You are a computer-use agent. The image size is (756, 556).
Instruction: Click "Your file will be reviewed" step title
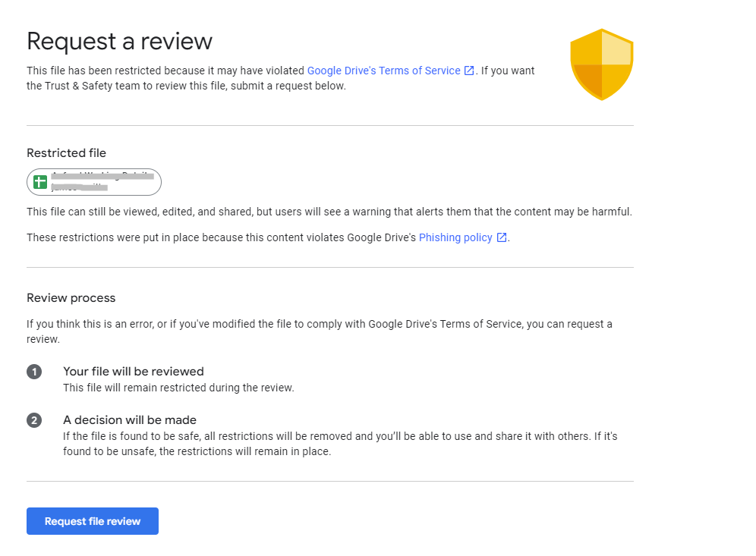pos(134,372)
